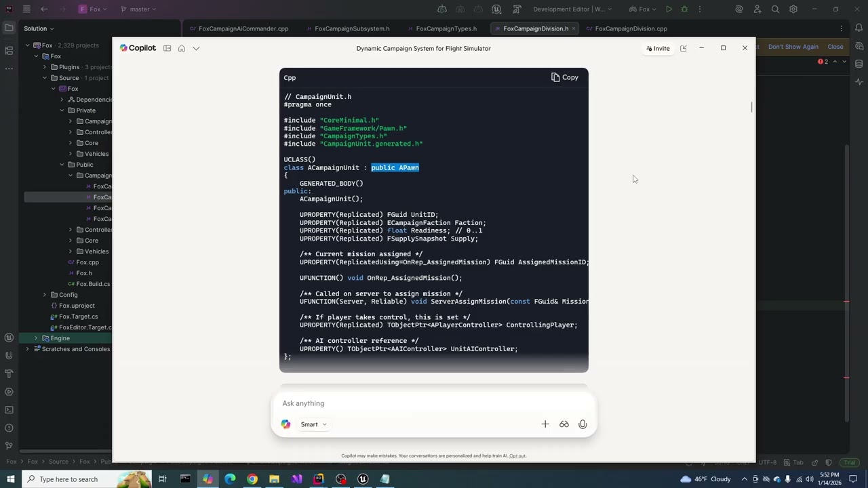Click the Unreal Engine icon in Rider toolbar

click(x=496, y=9)
